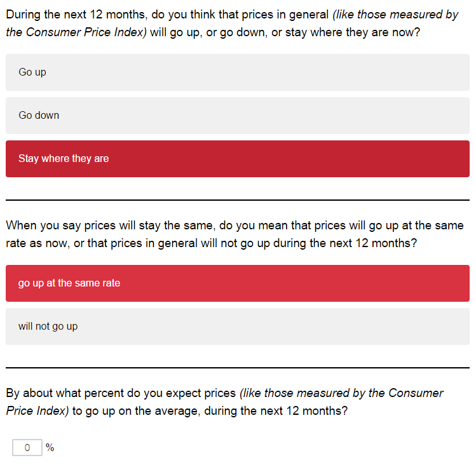Click the divider line below "will not go up"
Viewport: 476px width, 472px height.
pos(238,368)
